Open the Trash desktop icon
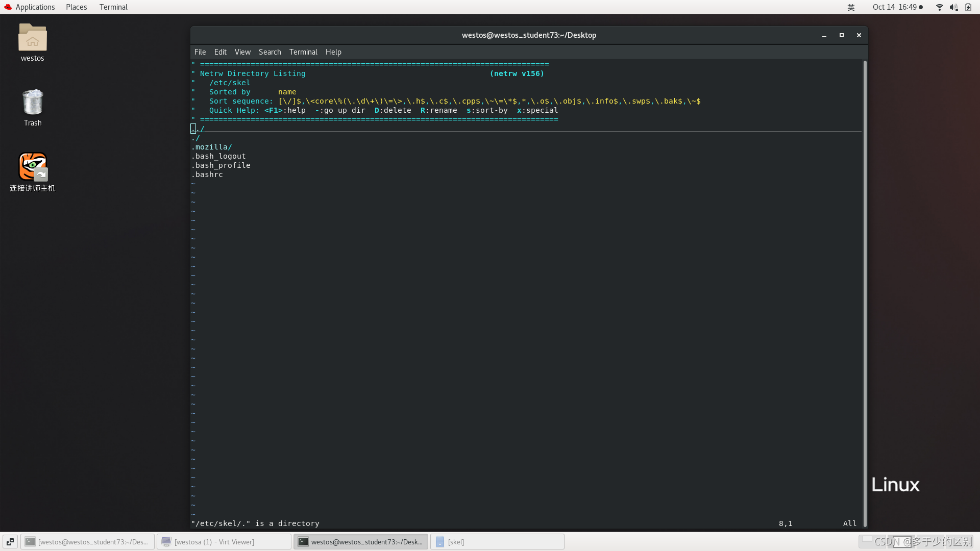The height and width of the screenshot is (551, 980). (x=32, y=103)
